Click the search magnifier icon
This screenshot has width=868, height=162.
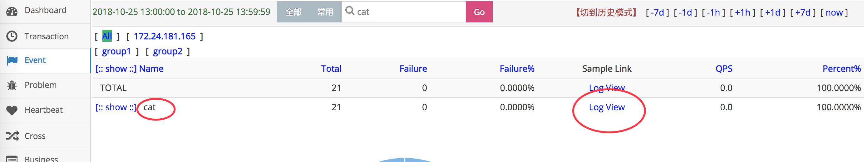350,11
